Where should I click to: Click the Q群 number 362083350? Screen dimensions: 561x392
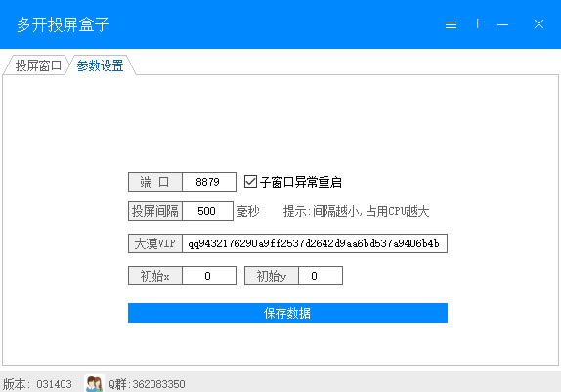tap(158, 384)
